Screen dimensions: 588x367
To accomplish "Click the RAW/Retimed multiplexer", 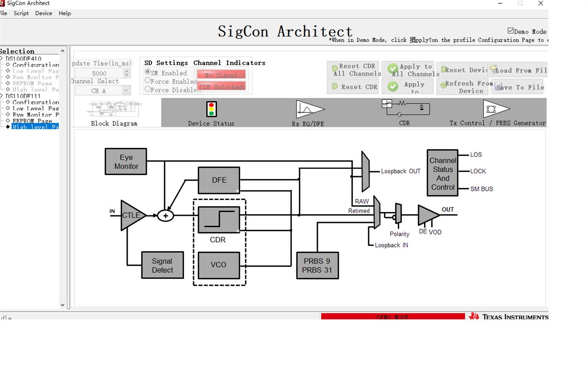I will pyautogui.click(x=377, y=212).
